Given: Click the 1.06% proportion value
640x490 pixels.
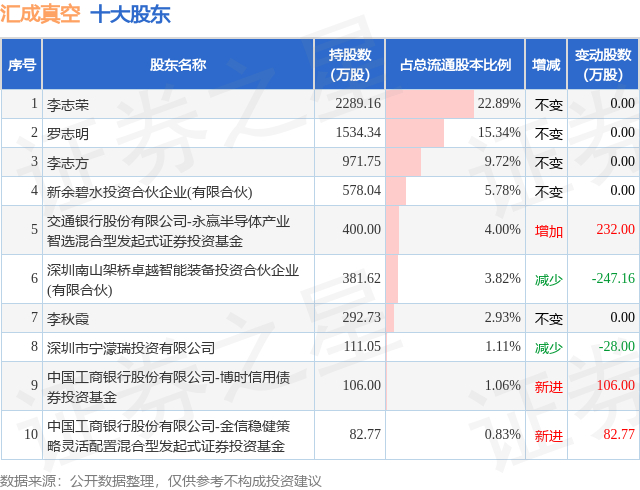Looking at the screenshot, I should click(503, 385).
